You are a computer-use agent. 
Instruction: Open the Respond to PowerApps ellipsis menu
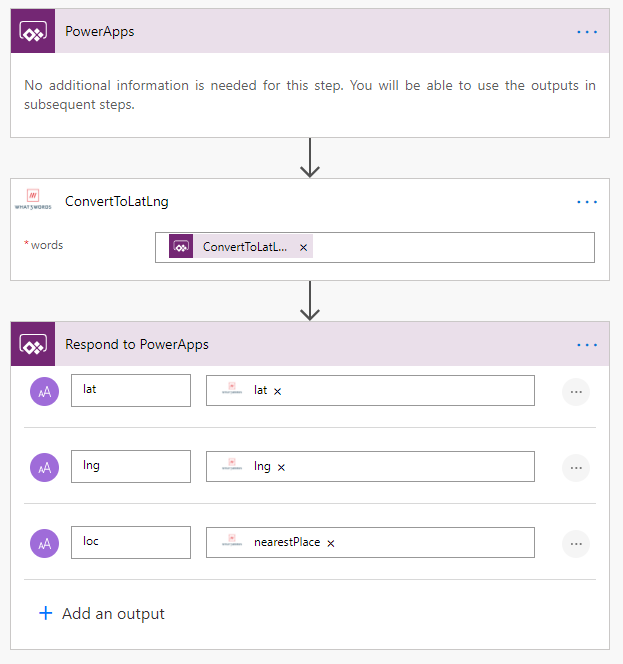(587, 345)
